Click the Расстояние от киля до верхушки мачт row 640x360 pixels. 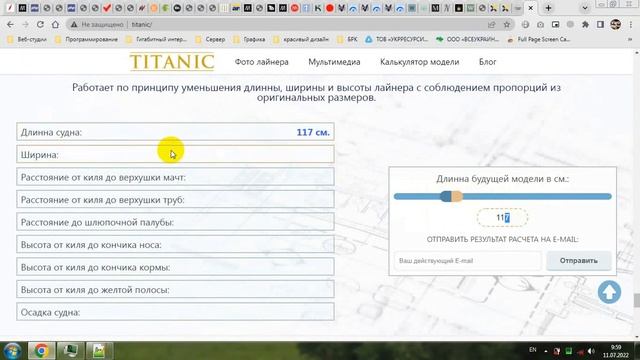(176, 177)
